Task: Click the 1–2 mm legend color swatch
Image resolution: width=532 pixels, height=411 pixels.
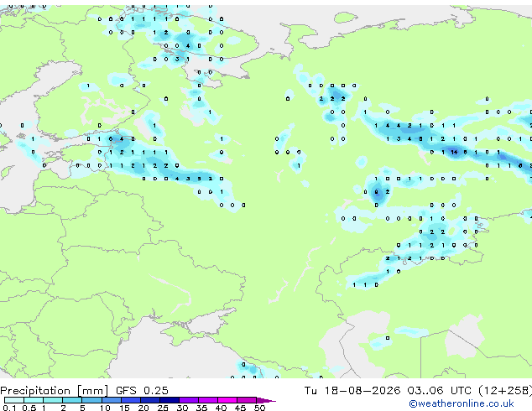Action: [x=53, y=400]
